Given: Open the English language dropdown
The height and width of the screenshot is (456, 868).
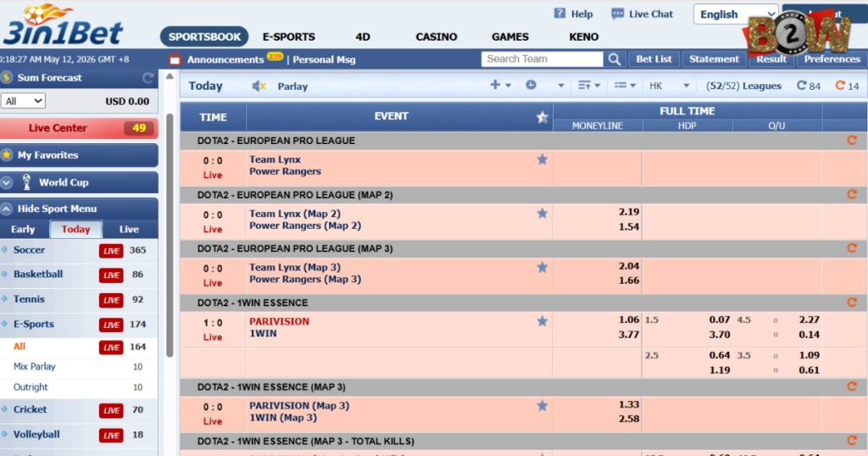Looking at the screenshot, I should point(736,14).
